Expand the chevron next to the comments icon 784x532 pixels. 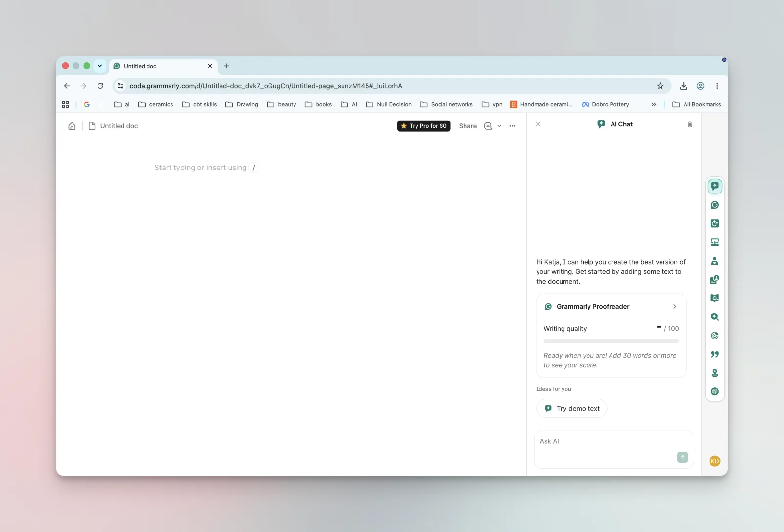(499, 126)
